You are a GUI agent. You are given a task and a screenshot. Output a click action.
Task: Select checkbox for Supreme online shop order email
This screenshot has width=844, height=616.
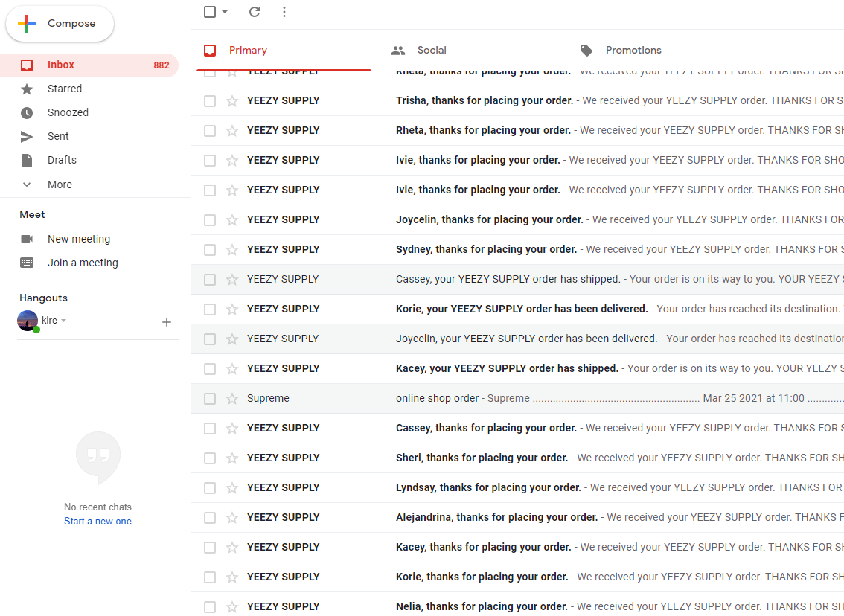210,399
